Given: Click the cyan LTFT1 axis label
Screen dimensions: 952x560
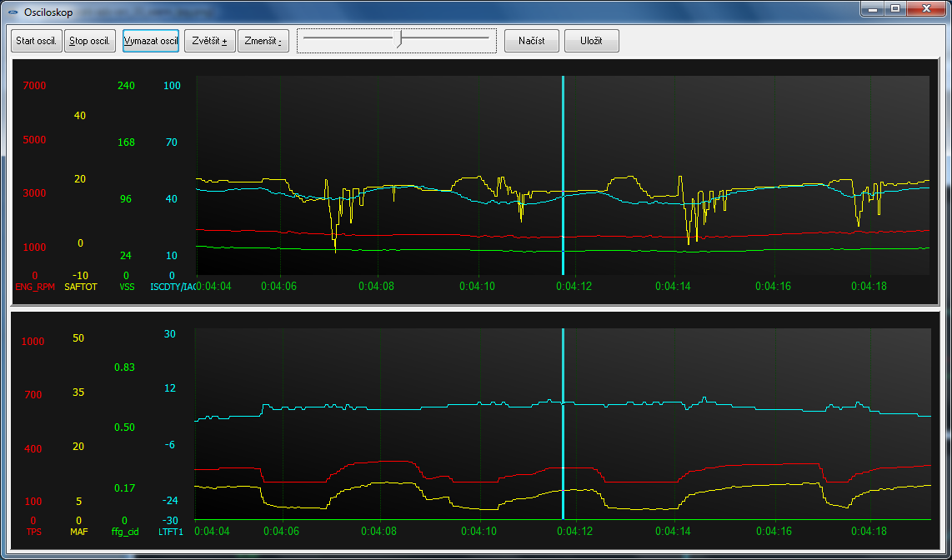Looking at the screenshot, I should click(170, 531).
